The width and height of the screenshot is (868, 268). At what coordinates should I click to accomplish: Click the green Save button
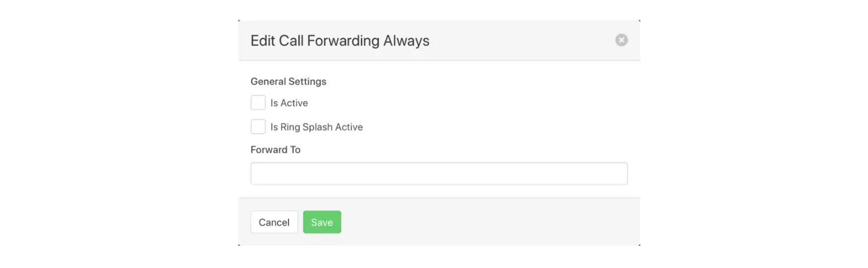pos(322,222)
